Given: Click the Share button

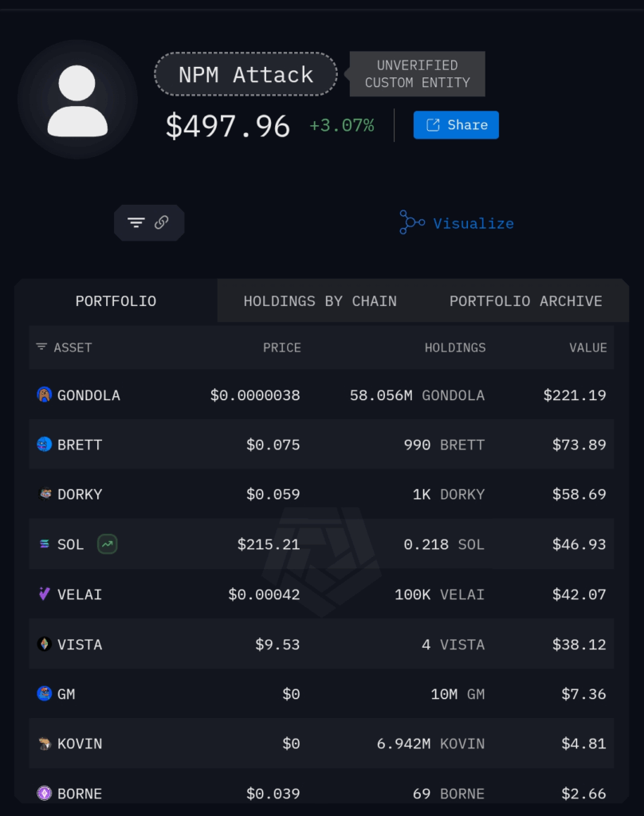Looking at the screenshot, I should tap(456, 125).
